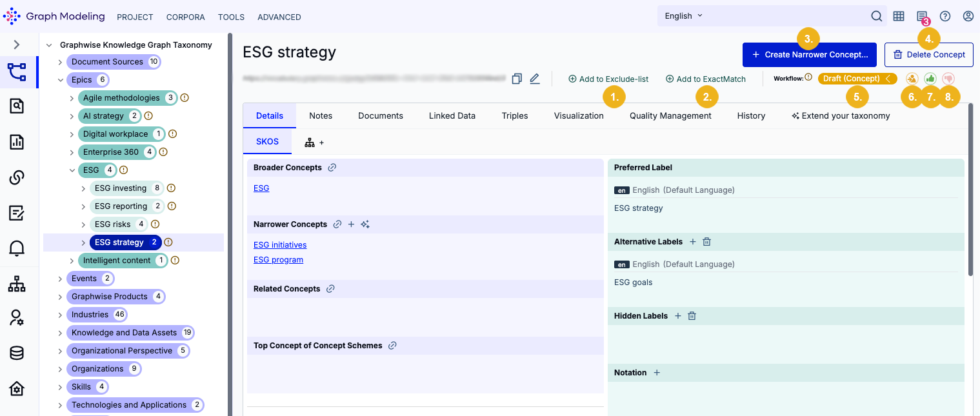The height and width of the screenshot is (416, 980).
Task: Expand the Industries tree node
Action: [60, 315]
